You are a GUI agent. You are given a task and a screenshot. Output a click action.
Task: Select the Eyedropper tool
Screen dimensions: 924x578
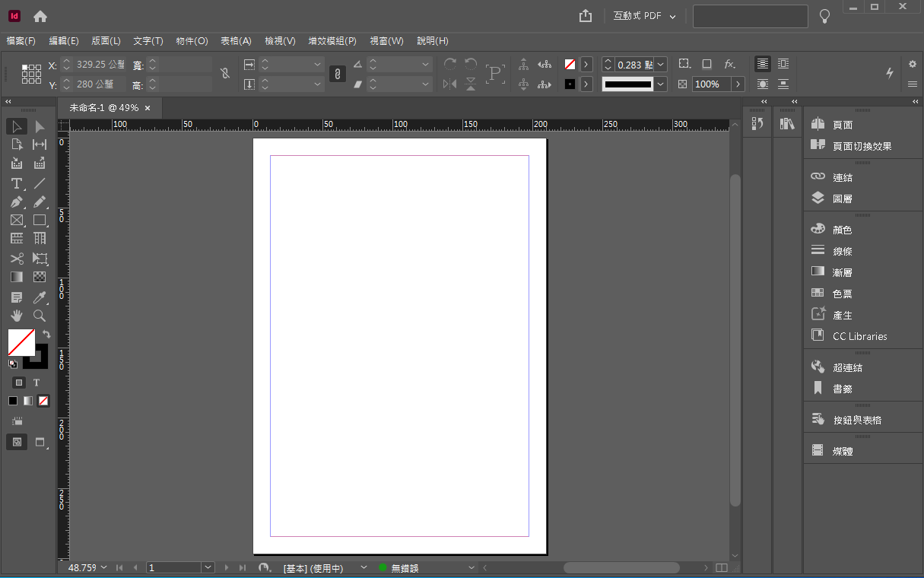(x=40, y=297)
